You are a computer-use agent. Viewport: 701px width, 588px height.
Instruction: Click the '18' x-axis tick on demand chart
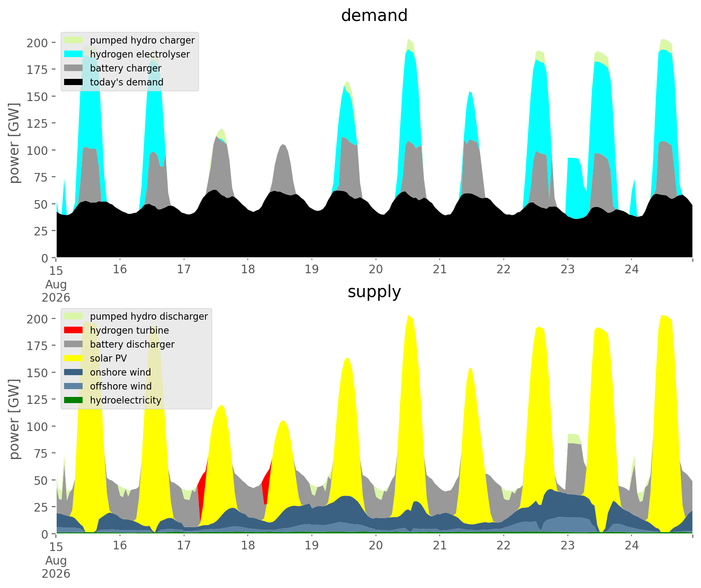248,270
